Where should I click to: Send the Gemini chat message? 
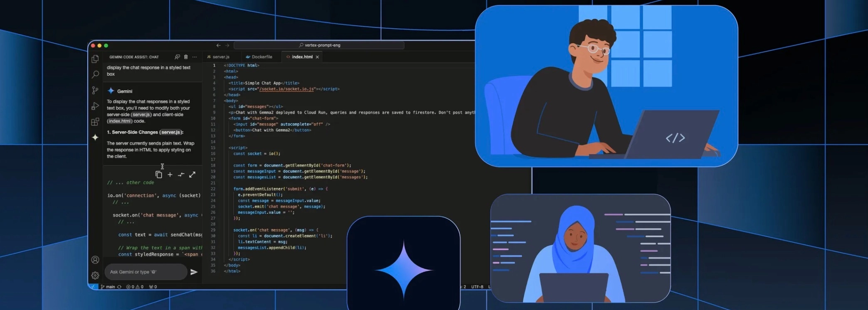pyautogui.click(x=194, y=272)
